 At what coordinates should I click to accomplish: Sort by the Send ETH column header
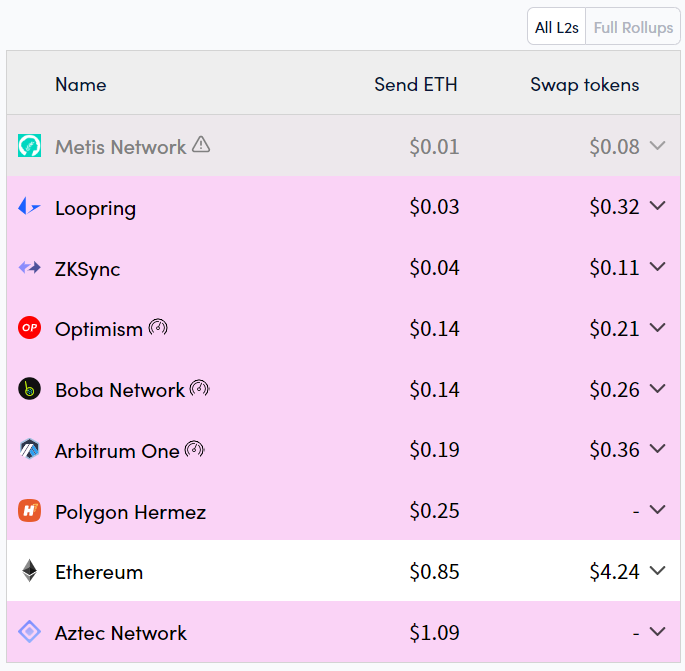coord(416,85)
